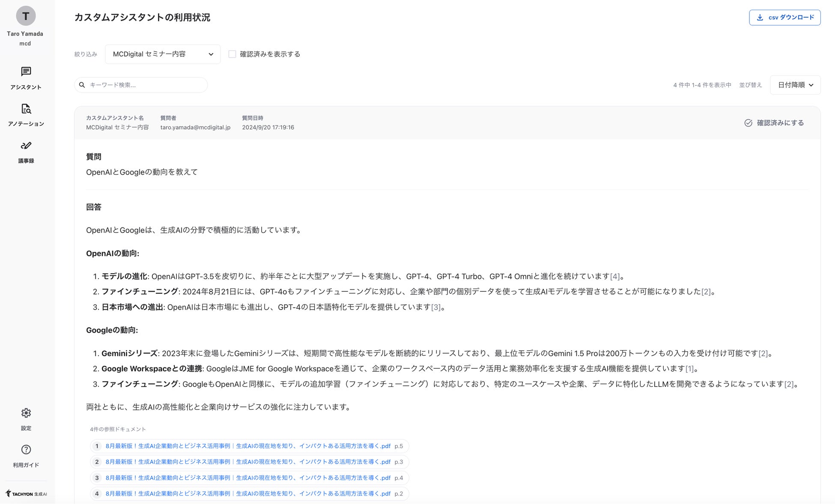Open the アノテーション document search icon
This screenshot has height=504, width=835.
[x=26, y=109]
